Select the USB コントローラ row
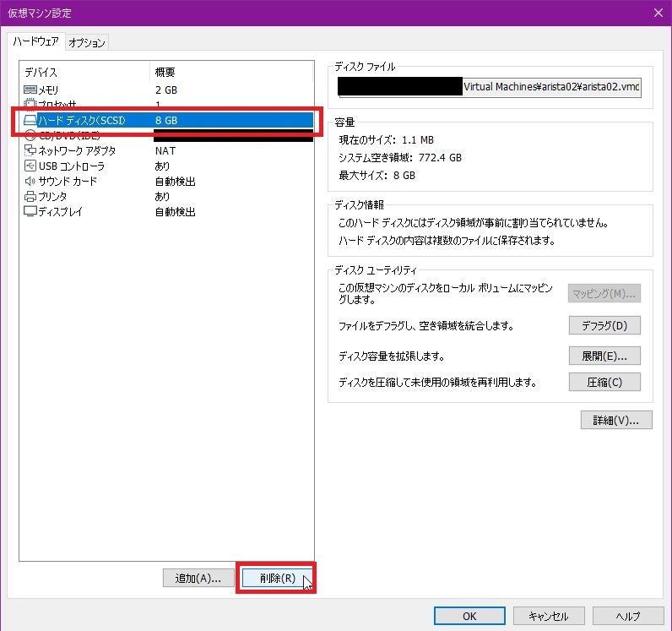Image resolution: width=672 pixels, height=631 pixels. [166, 166]
